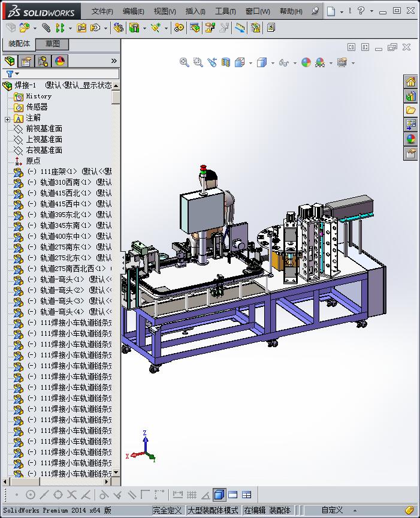Viewport: 420px width, 518px height.
Task: Toggle the shaded 3D cube button
Action: coord(219,495)
